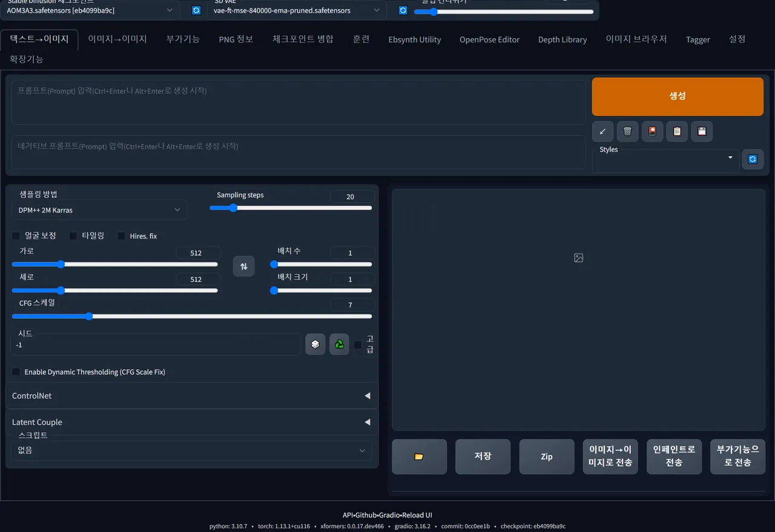Click the orange 생성 button

678,96
